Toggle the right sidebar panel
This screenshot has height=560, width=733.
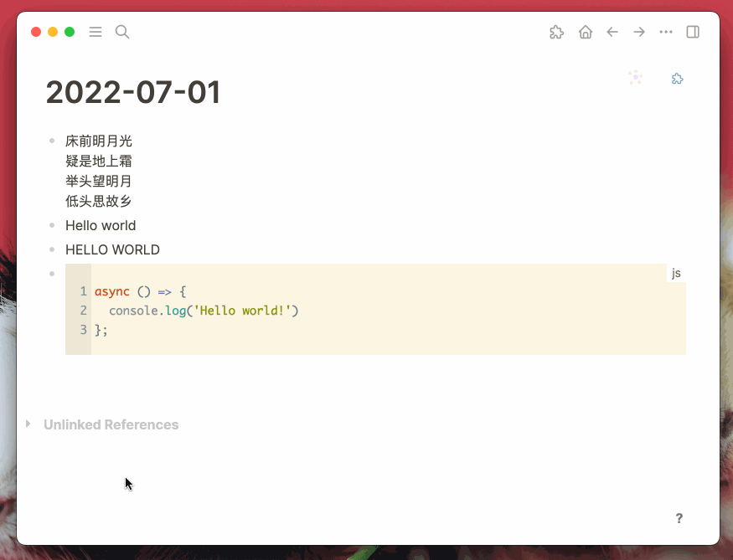[693, 32]
